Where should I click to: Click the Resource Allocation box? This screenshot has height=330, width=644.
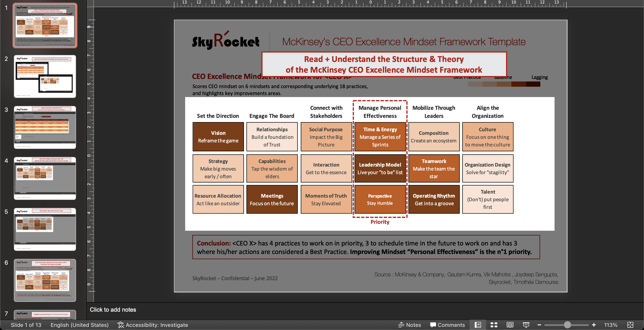218,199
